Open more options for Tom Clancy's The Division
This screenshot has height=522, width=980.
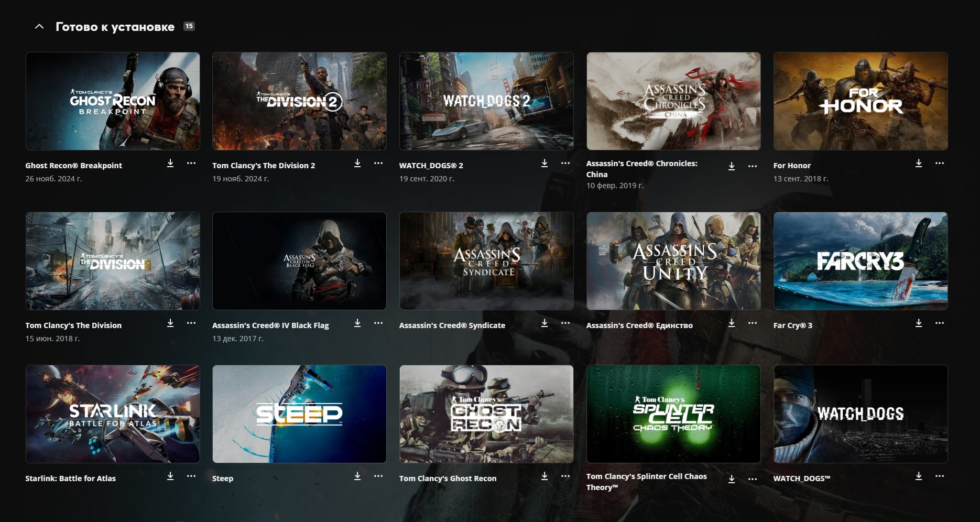coord(191,323)
